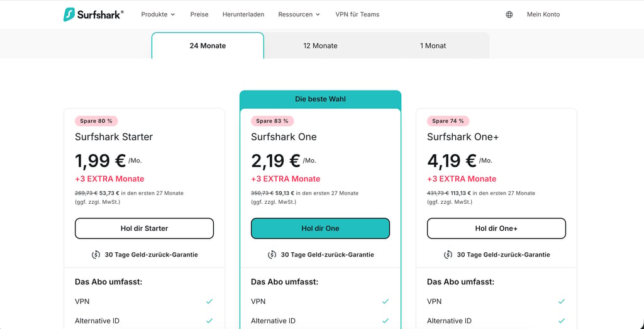Click the crossed-out 431,73 € price
This screenshot has width=644, height=329.
point(438,193)
